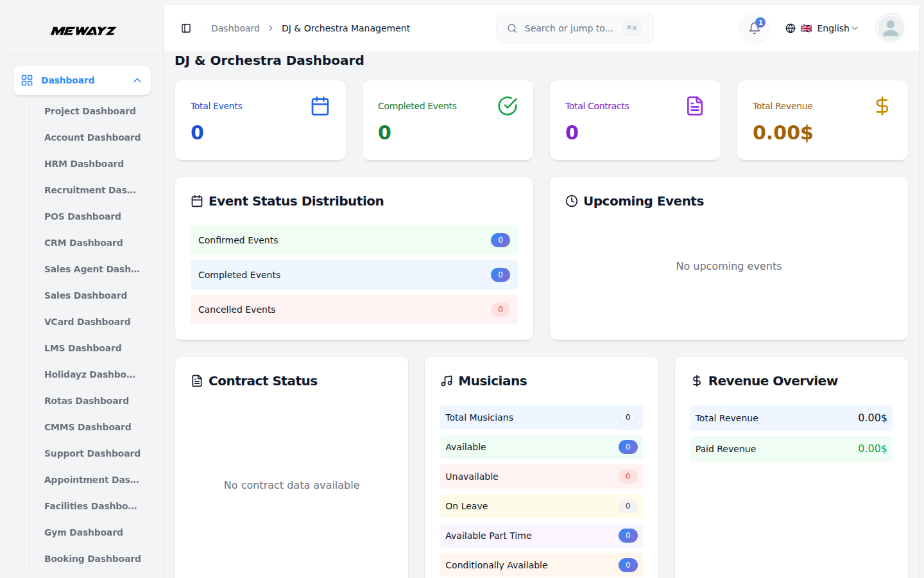Open HRM Dashboard from sidebar
The image size is (924, 578).
tap(84, 164)
